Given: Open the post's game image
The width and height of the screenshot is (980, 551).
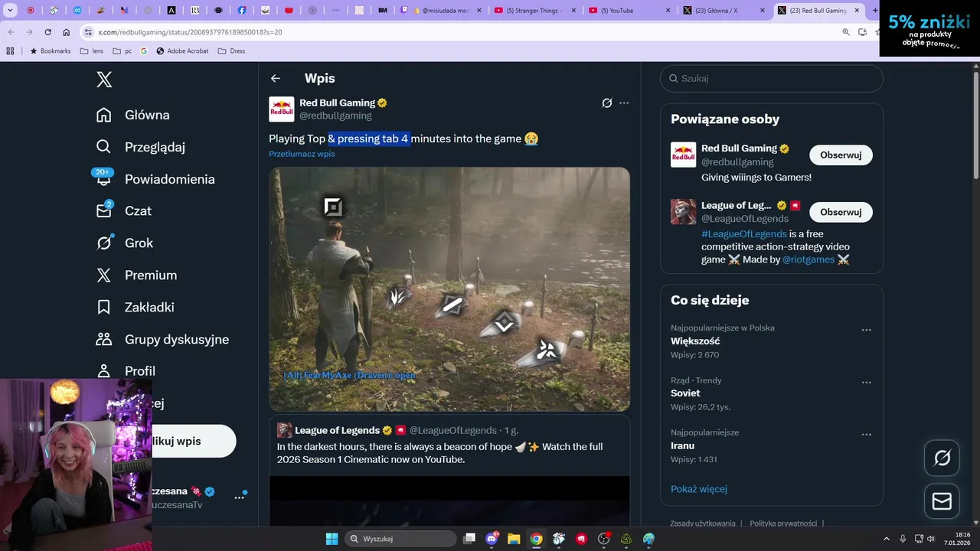Looking at the screenshot, I should tap(449, 289).
